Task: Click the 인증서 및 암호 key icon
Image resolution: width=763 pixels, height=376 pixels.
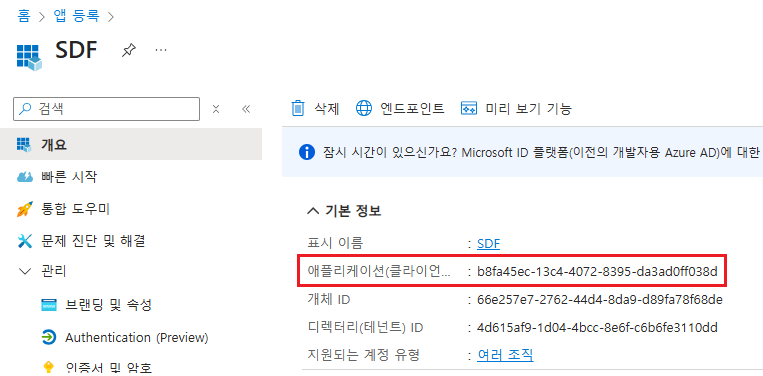Action: coord(49,368)
